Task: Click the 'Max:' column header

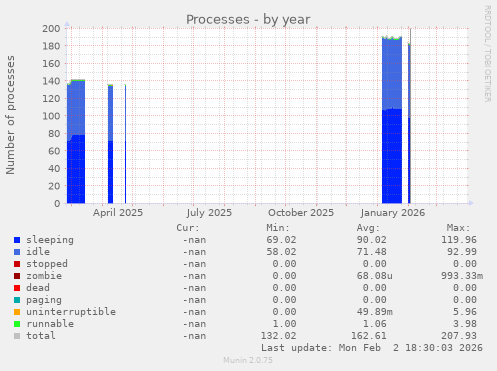Action: [459, 228]
